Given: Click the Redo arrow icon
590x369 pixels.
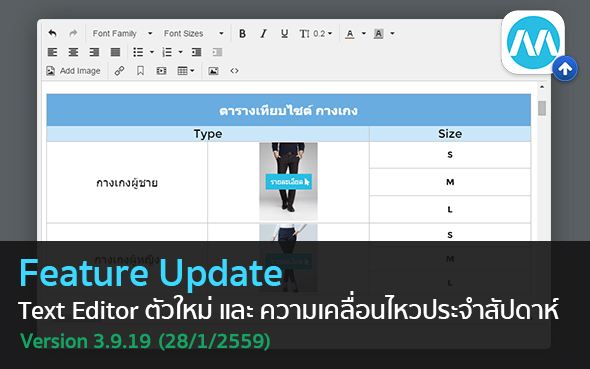Looking at the screenshot, I should [x=73, y=33].
